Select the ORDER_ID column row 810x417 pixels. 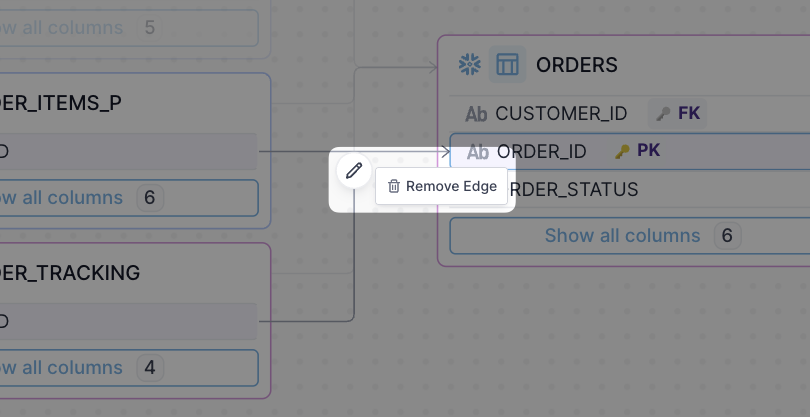pyautogui.click(x=630, y=151)
